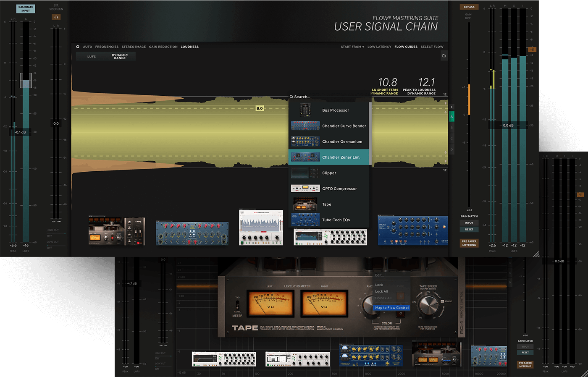Viewport: 588px width, 377px height.
Task: Select the Chandler Curve Bender module icon
Action: pyautogui.click(x=305, y=126)
